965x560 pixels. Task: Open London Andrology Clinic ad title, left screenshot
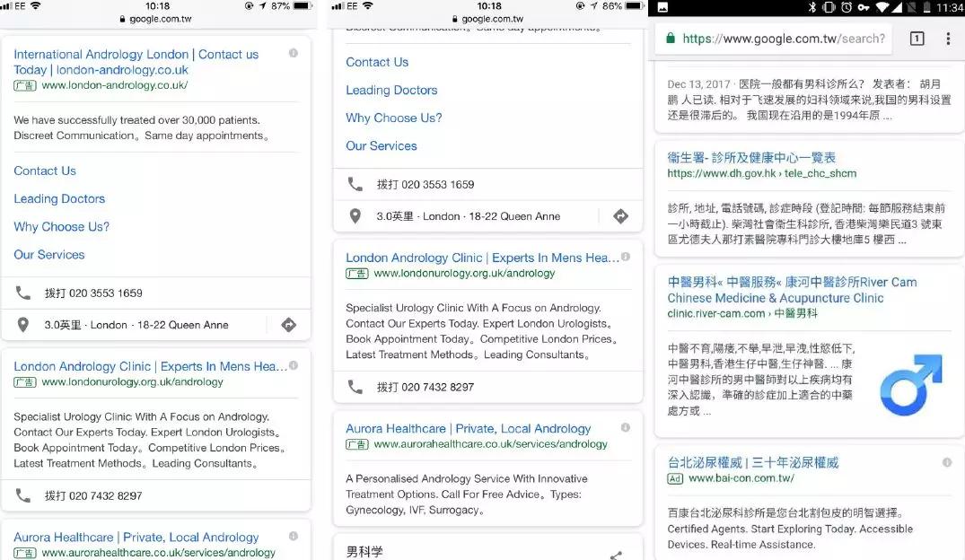(150, 366)
